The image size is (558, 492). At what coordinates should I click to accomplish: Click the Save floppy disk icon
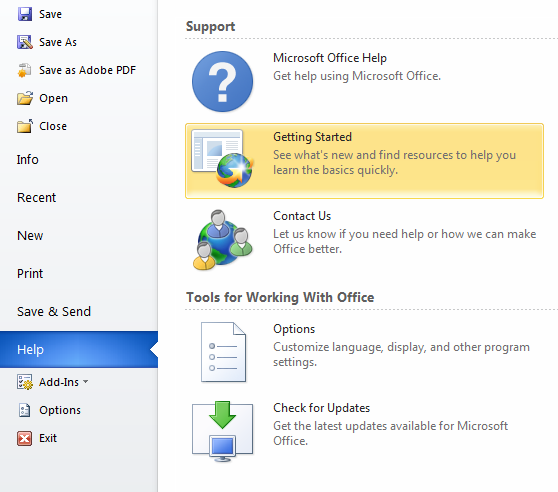pos(25,14)
